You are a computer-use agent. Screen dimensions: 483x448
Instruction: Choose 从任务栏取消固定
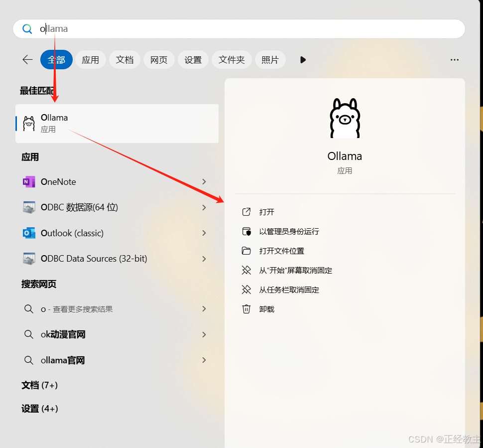289,290
